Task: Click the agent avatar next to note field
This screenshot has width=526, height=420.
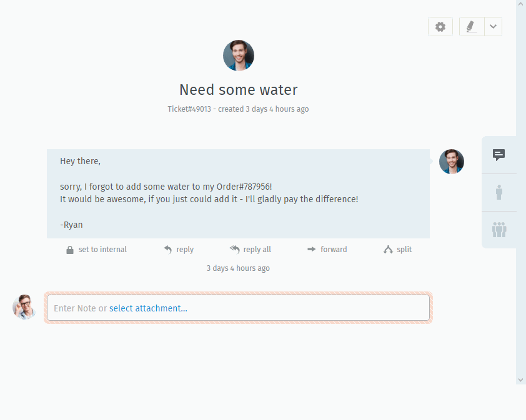Action: click(25, 307)
